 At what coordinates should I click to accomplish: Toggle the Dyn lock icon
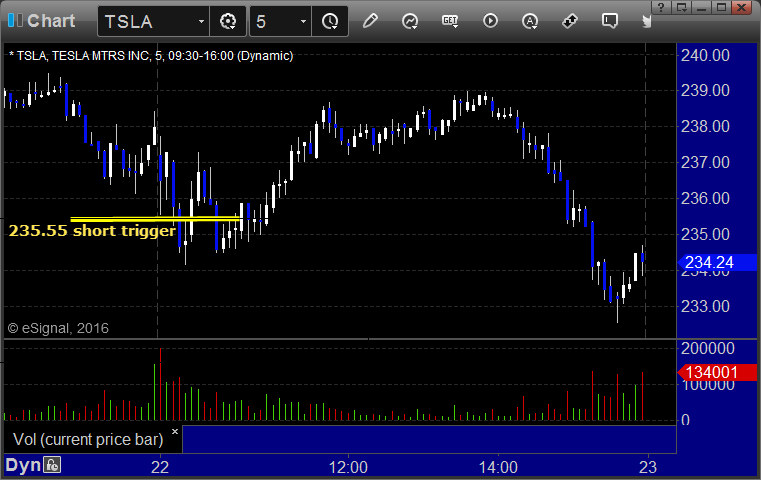[52, 465]
